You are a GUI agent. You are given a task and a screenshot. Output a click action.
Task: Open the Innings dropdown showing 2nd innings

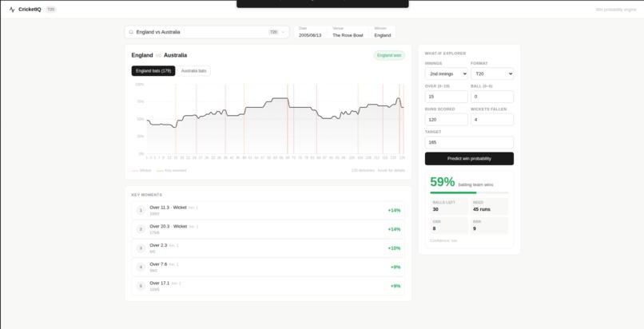[x=447, y=73]
